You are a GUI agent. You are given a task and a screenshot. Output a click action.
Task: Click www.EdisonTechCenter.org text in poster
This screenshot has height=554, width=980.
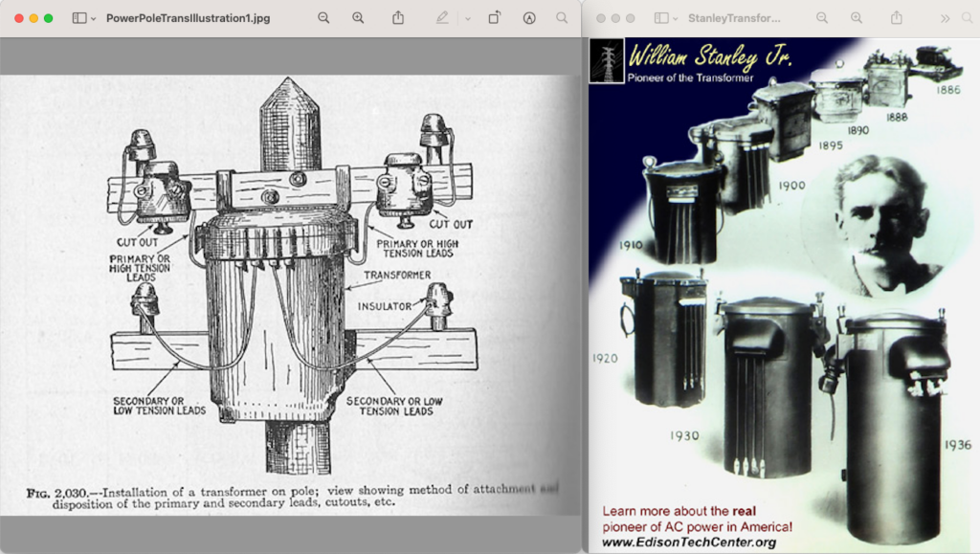pyautogui.click(x=689, y=543)
